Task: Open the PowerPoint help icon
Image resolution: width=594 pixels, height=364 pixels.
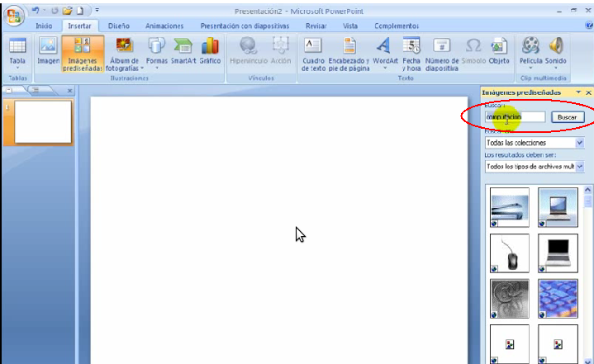Action: [589, 26]
